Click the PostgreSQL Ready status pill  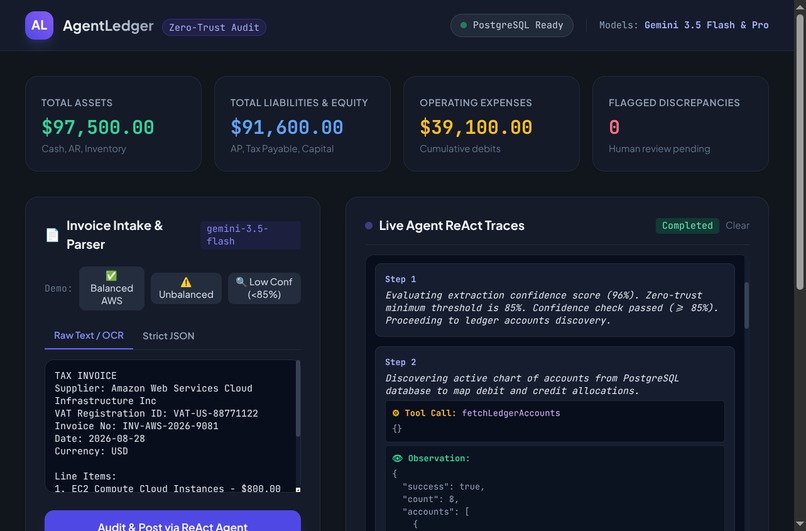click(512, 25)
